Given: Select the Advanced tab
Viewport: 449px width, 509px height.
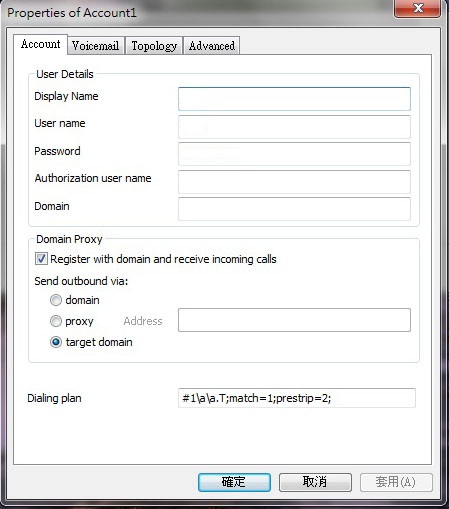Looking at the screenshot, I should (212, 45).
